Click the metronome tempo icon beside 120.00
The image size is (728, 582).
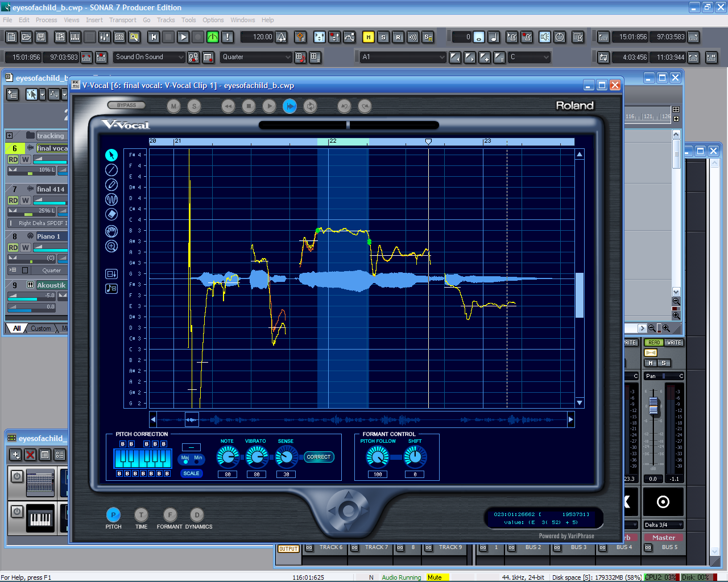[282, 37]
